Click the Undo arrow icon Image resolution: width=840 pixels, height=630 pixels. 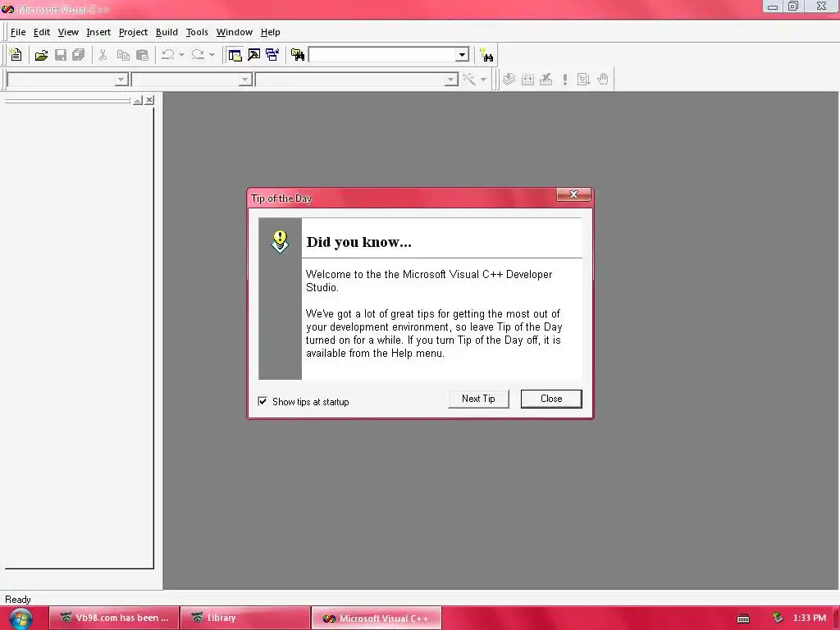167,55
